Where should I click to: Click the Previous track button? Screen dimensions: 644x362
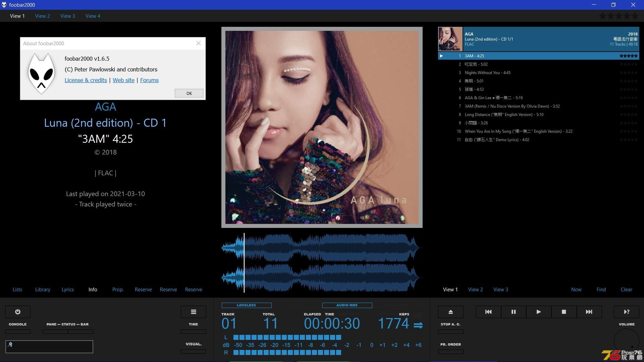pos(488,312)
